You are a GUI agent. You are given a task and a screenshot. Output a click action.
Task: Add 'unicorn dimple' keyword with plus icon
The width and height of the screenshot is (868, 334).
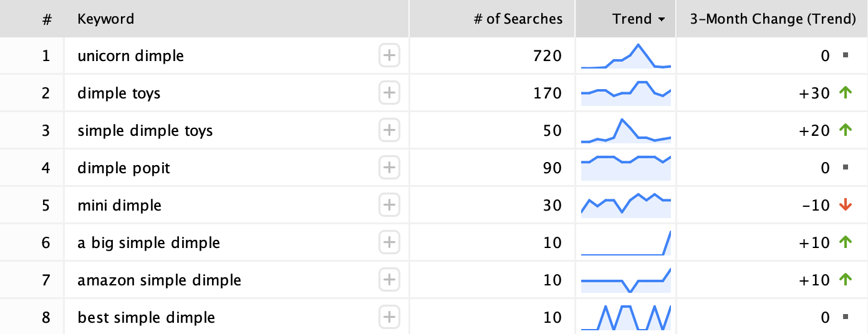point(389,56)
